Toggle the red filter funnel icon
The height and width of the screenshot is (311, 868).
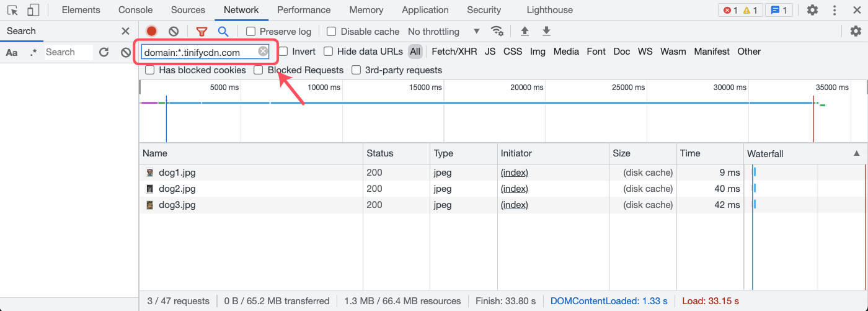[201, 31]
